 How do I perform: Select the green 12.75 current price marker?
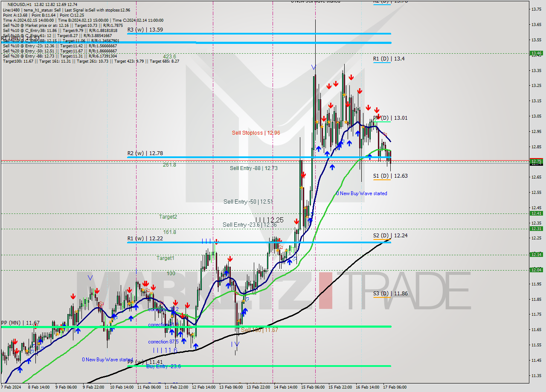click(536, 161)
